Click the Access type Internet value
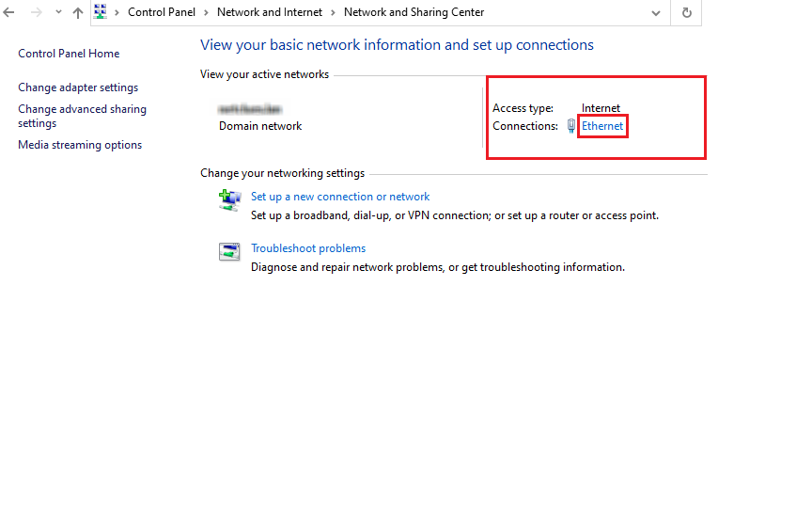Screen dimensions: 812x508 tap(601, 108)
